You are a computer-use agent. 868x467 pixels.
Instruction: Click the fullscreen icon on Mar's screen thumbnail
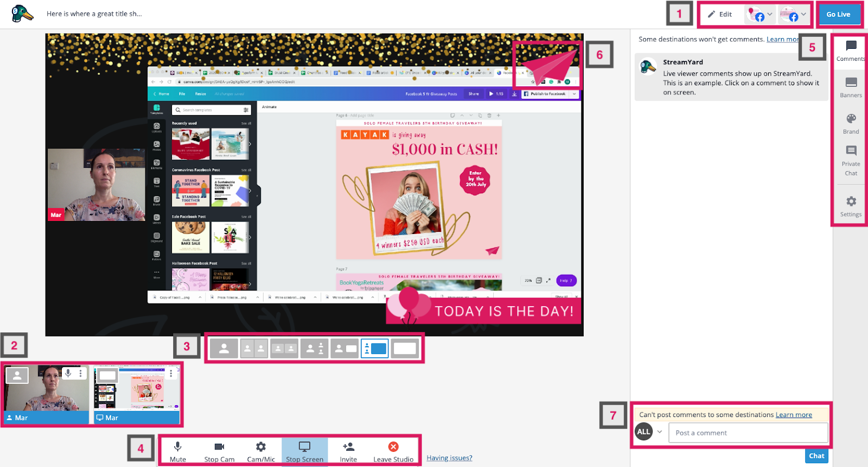pos(107,375)
